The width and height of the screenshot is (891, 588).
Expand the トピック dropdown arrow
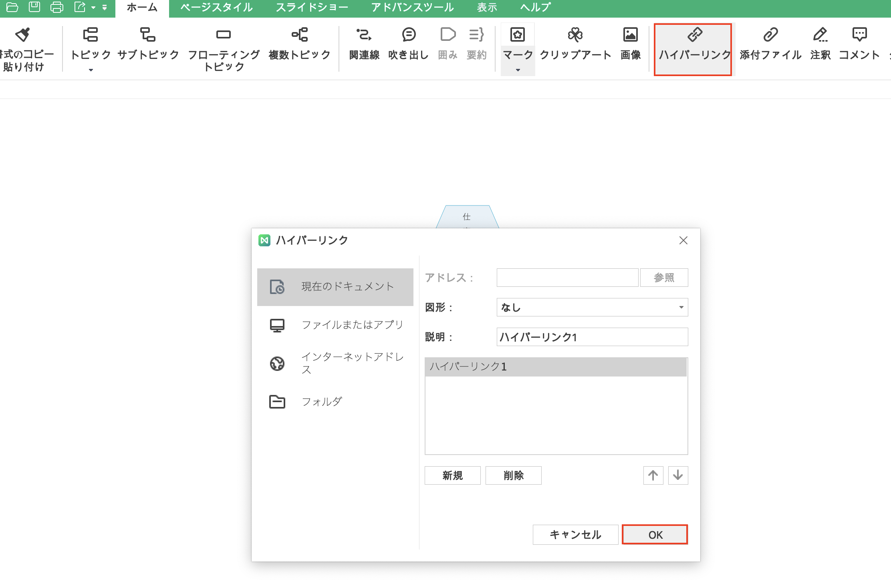tap(91, 70)
